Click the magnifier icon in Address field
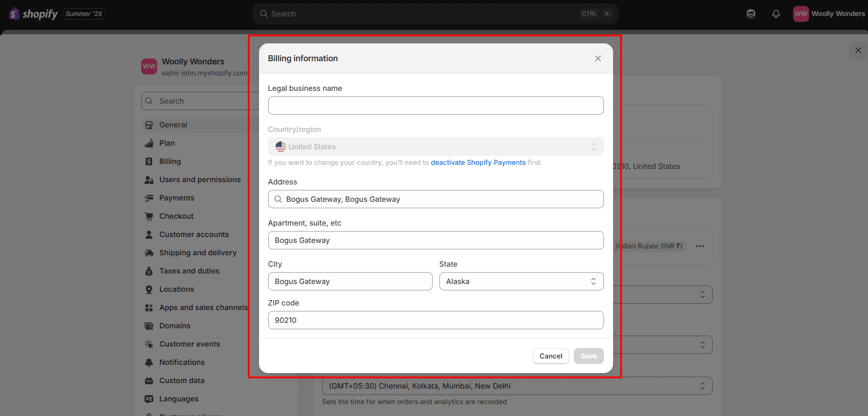This screenshot has height=416, width=868. tap(278, 199)
